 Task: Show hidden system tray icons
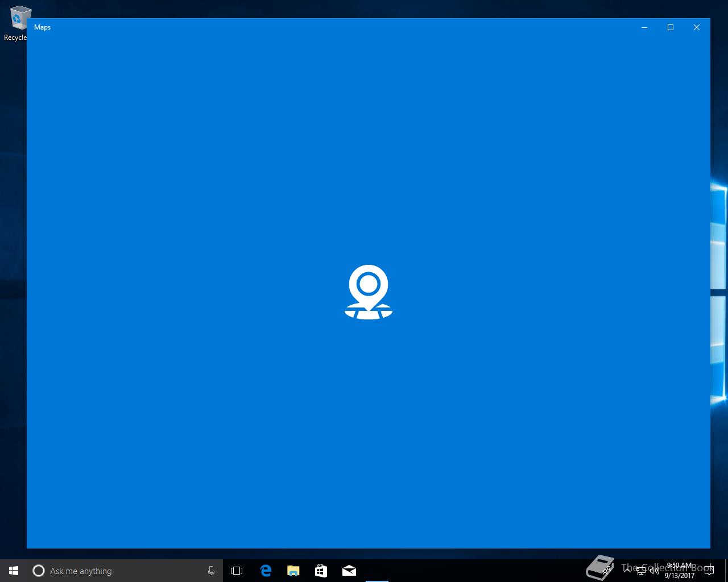coord(628,571)
